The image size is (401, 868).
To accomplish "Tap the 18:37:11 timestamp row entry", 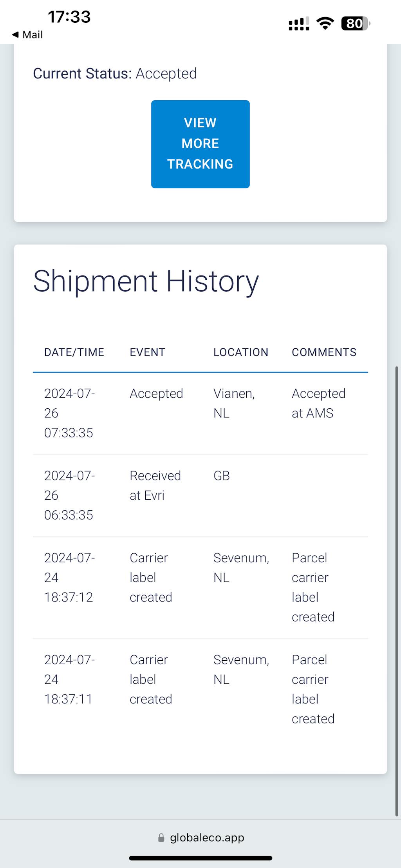I will click(69, 680).
